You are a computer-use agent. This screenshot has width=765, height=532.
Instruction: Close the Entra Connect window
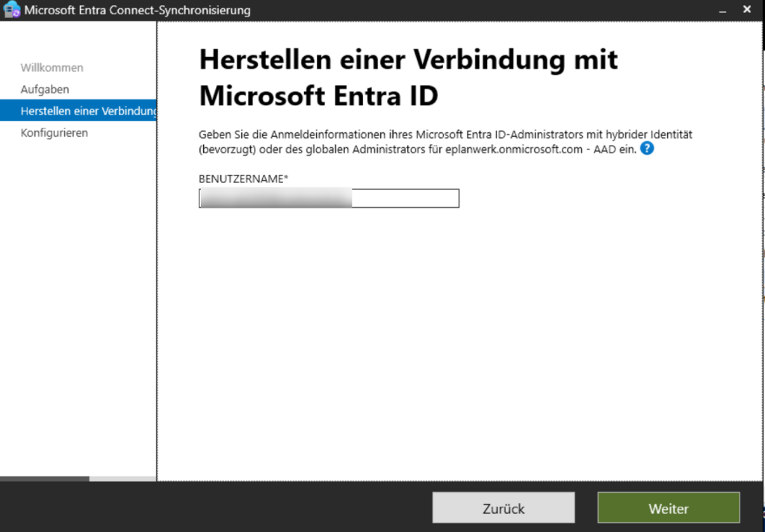[747, 9]
